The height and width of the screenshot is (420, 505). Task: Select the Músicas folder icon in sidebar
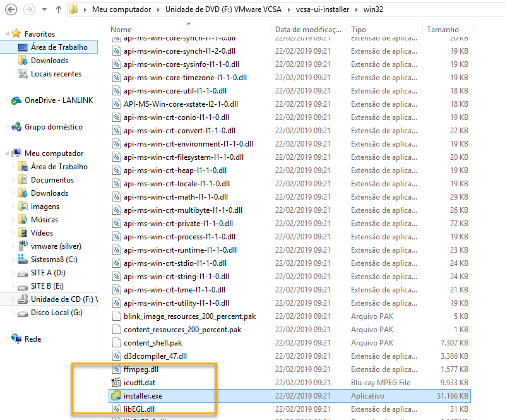(x=23, y=220)
